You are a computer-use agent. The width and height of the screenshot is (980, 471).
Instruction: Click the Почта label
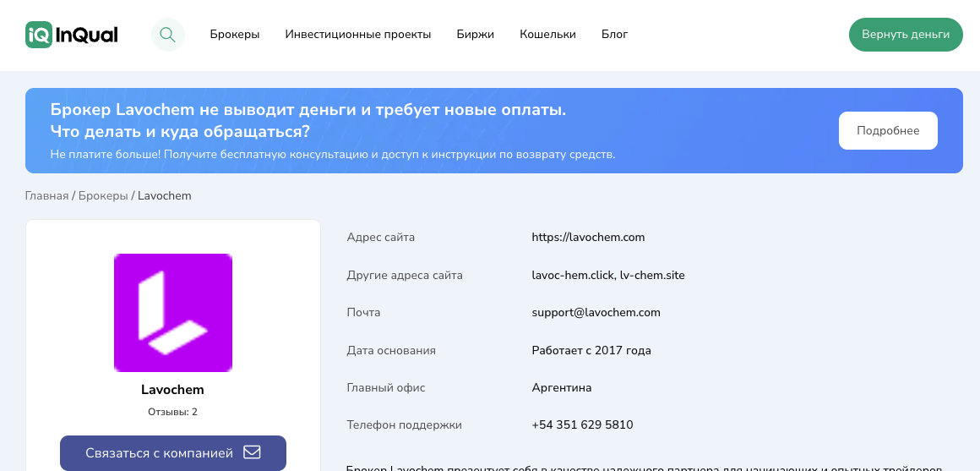[364, 313]
